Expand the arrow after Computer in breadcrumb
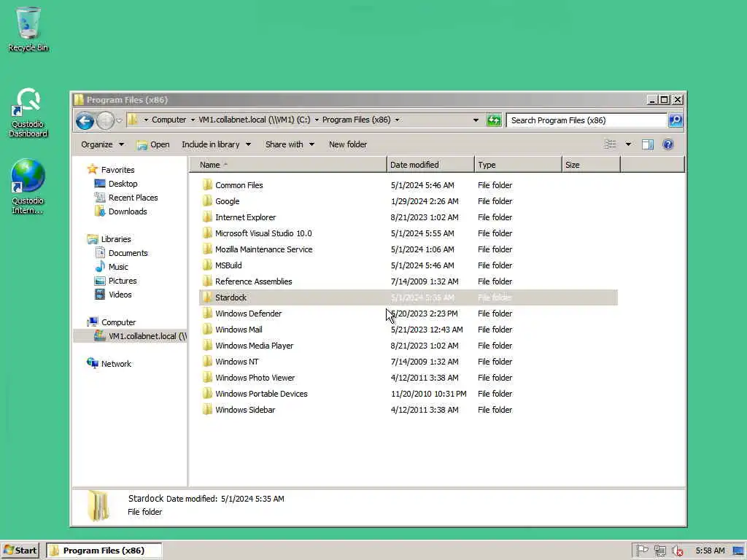 click(x=193, y=120)
